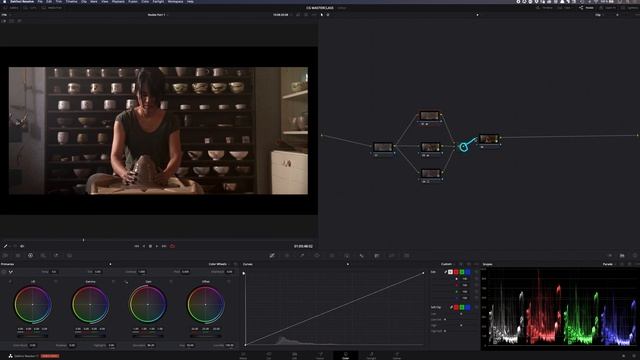This screenshot has width=640, height=360.
Task: Click the Offset master wheel slider
Action: click(x=206, y=336)
